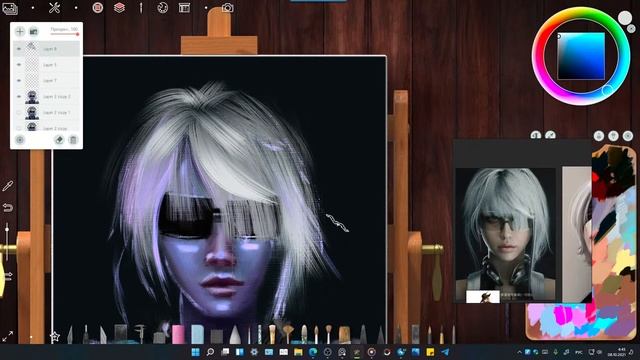Open File Explorer from the taskbar
640x360 pixels.
coord(298,352)
